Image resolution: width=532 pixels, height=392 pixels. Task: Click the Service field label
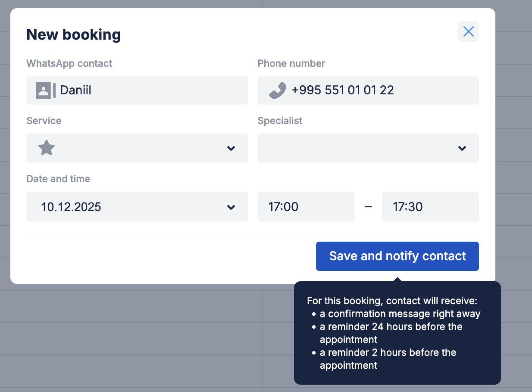[x=44, y=121]
